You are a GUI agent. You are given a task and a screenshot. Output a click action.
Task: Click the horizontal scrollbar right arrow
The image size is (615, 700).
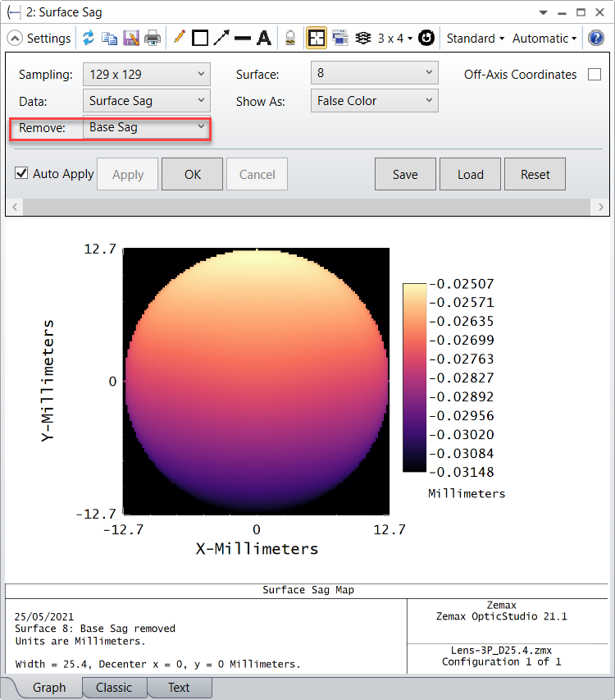tap(600, 207)
